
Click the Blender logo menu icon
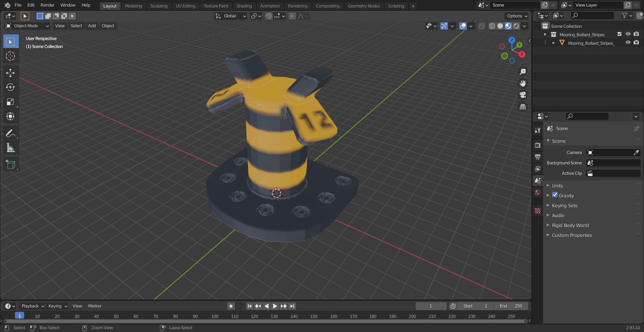point(8,5)
